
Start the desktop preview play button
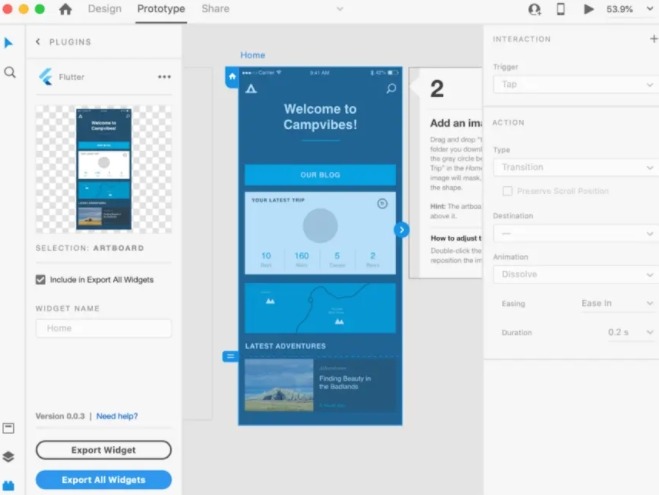(x=589, y=9)
